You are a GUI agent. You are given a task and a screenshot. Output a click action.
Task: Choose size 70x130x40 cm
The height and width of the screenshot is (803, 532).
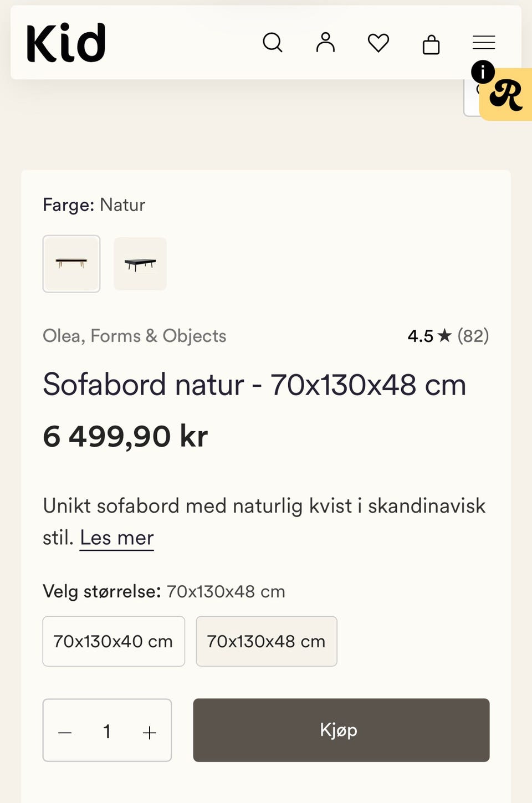click(114, 641)
